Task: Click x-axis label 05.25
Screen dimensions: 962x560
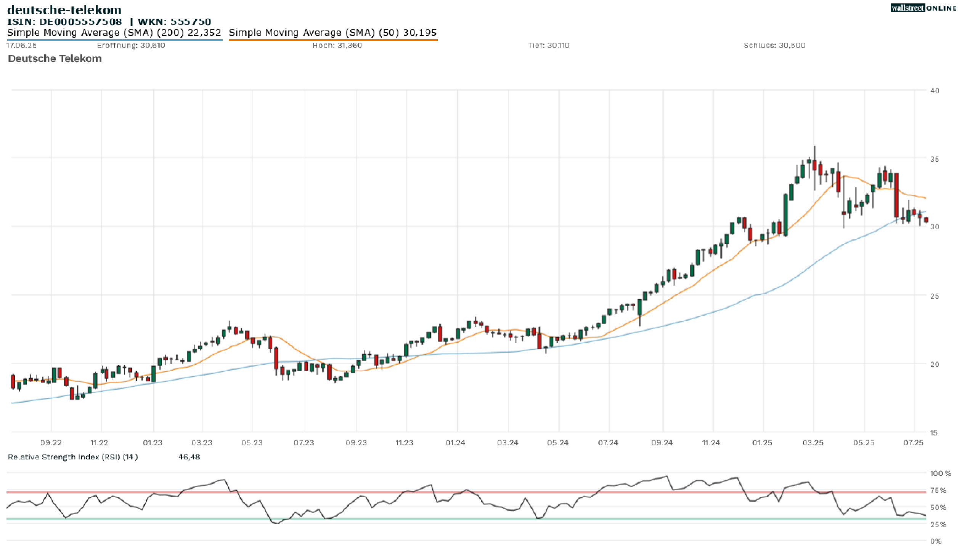Action: pos(864,443)
